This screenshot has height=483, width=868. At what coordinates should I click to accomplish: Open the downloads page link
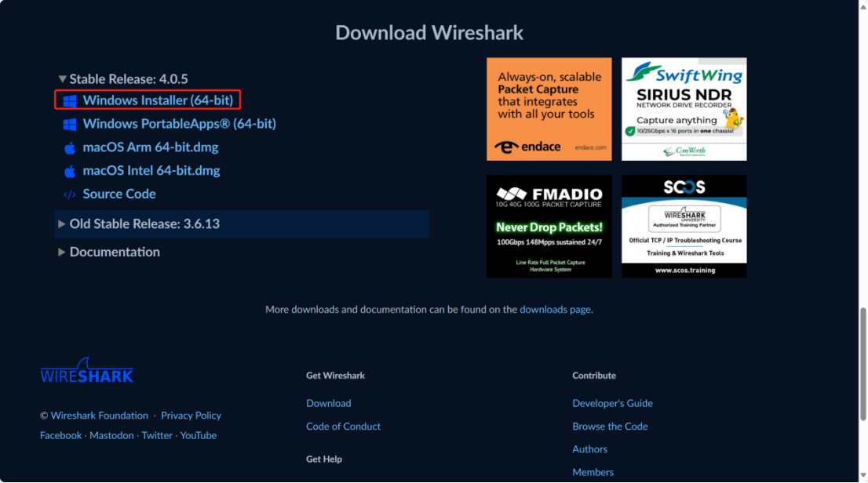tap(555, 310)
